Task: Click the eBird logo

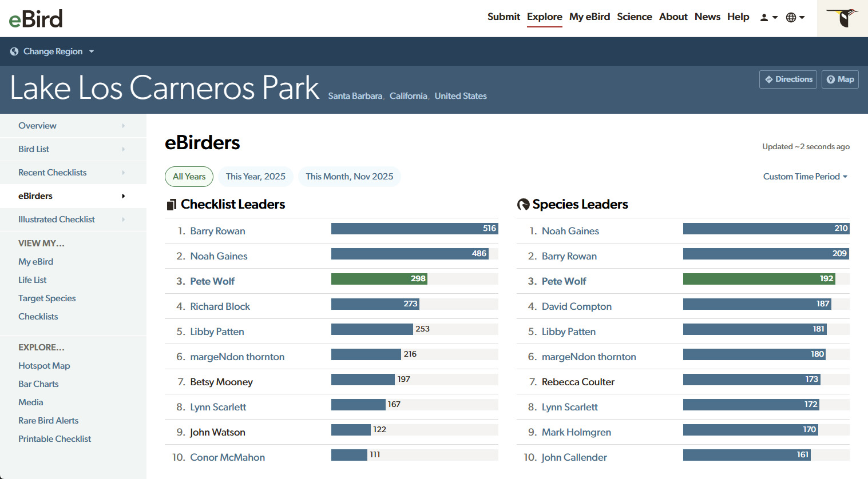Action: point(35,19)
